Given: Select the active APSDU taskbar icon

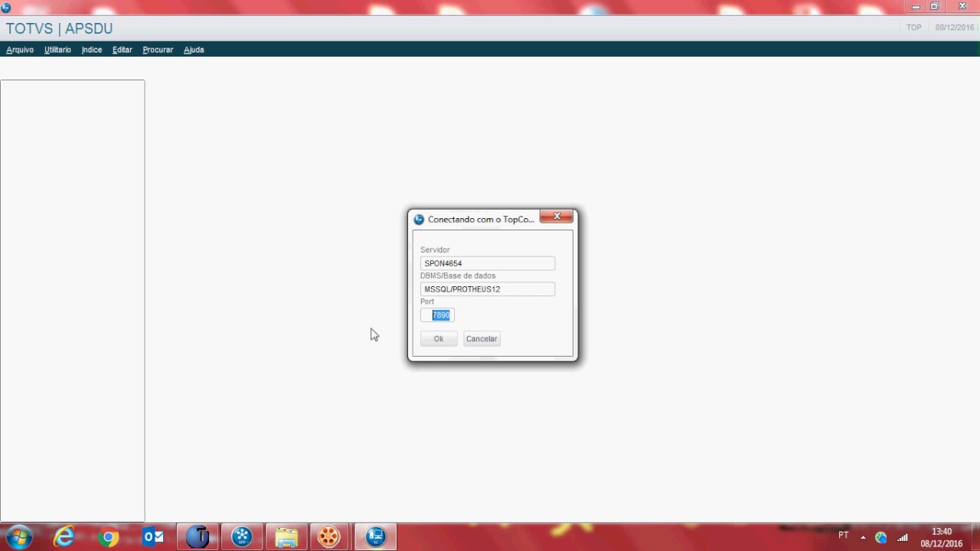Looking at the screenshot, I should (375, 537).
